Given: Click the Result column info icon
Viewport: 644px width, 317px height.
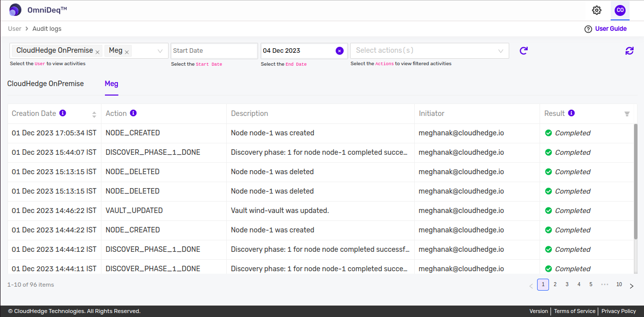Looking at the screenshot, I should 571,113.
